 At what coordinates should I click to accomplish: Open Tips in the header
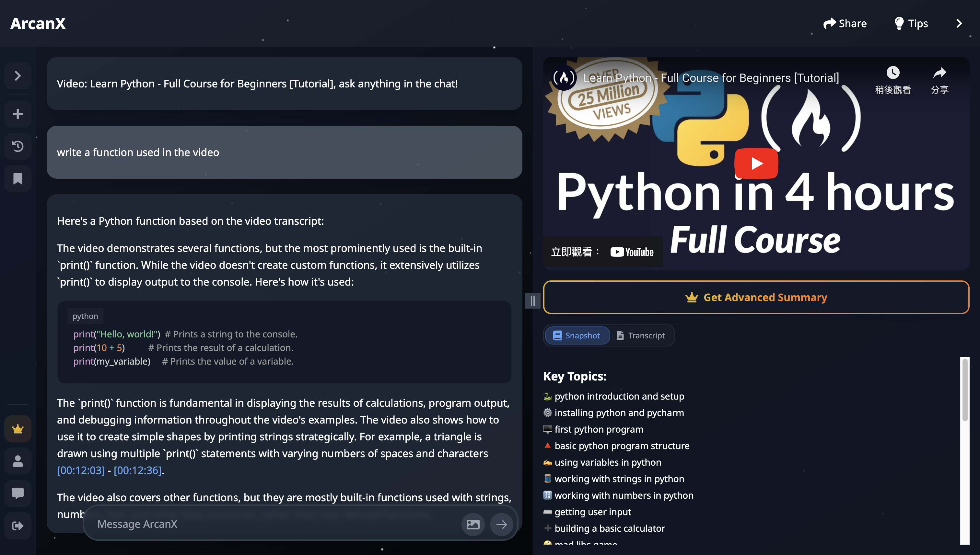[911, 24]
